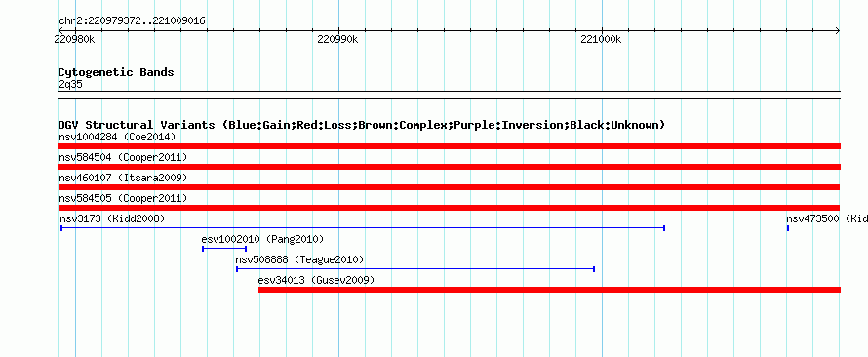
Task: Click the nsv460107 (Itsara2009) label
Action: click(x=123, y=178)
